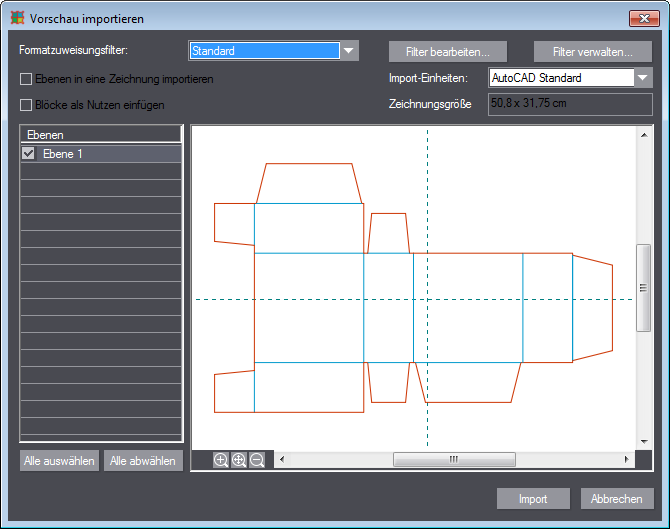670x529 pixels.
Task: Click the preview scroll left arrow
Action: coord(282,460)
